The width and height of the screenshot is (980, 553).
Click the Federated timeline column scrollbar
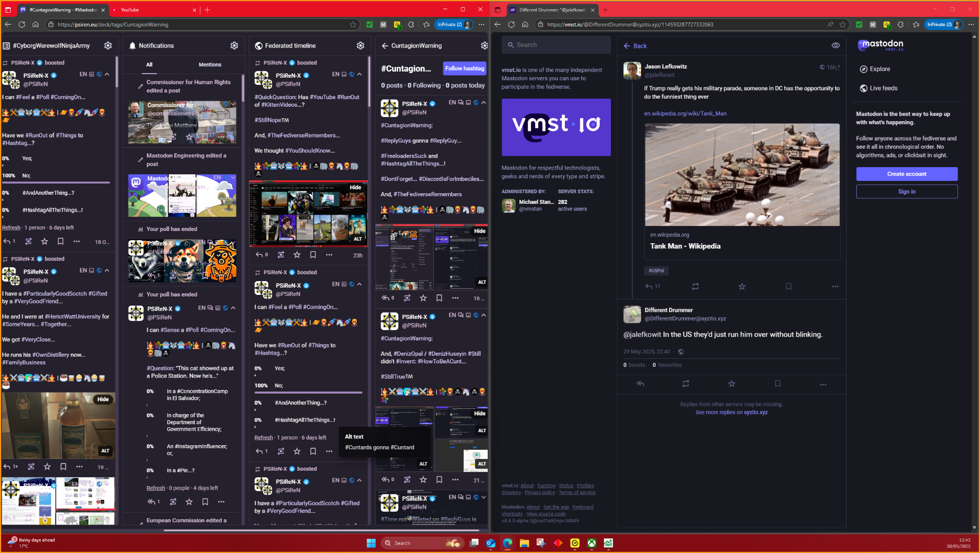pos(369,82)
